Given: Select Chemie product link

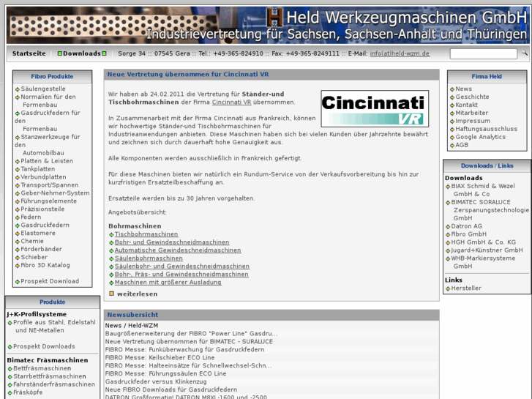Looking at the screenshot, I should coord(32,241).
